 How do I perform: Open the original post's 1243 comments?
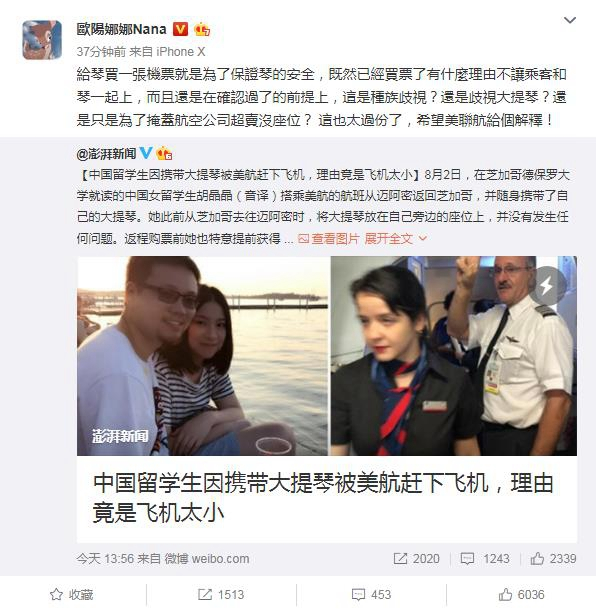coord(485,559)
